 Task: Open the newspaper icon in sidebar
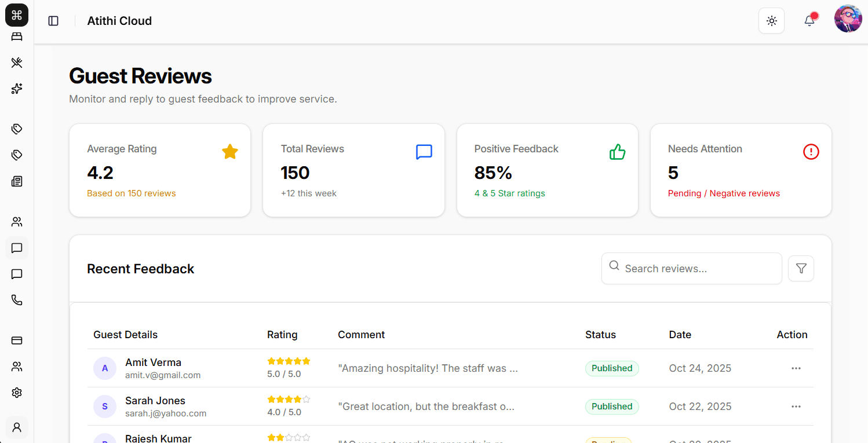(x=17, y=181)
